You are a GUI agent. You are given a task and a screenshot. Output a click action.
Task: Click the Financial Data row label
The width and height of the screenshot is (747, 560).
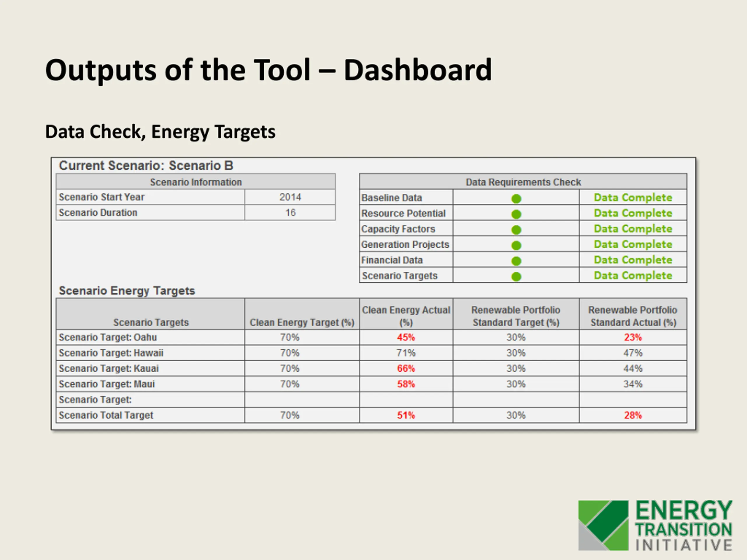[x=392, y=260]
